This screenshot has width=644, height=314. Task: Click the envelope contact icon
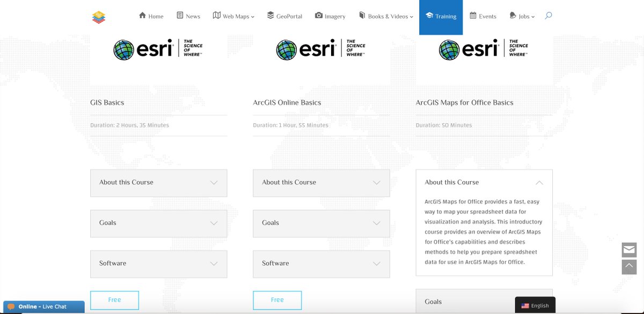click(x=629, y=250)
